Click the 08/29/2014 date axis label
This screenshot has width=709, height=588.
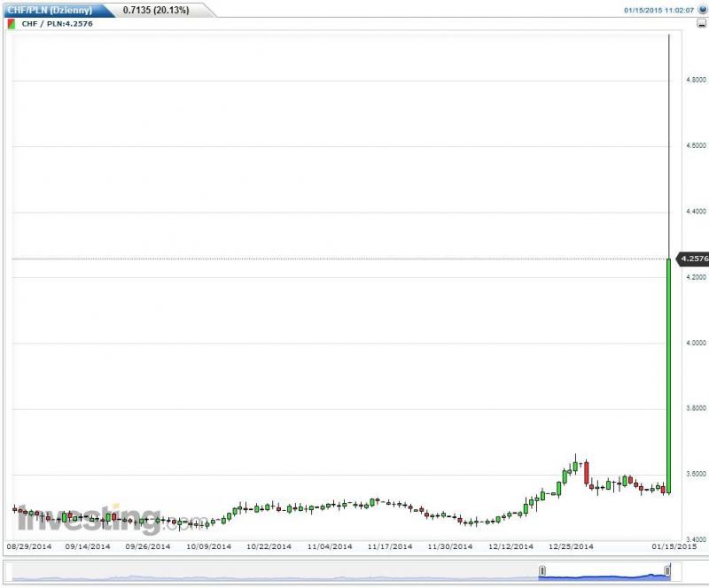[x=28, y=546]
